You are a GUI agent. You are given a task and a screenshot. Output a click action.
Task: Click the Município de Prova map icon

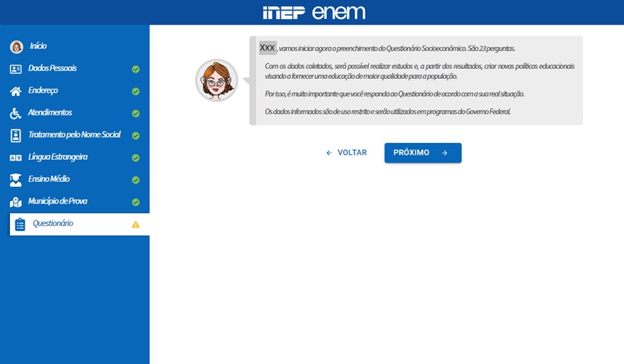(x=15, y=203)
